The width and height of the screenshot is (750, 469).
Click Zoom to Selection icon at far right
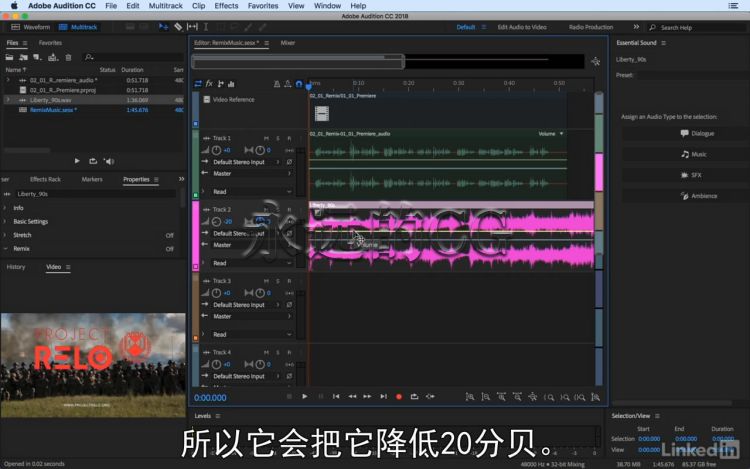pos(596,397)
